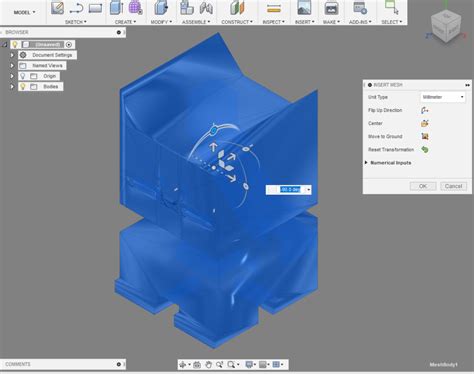Viewport: 474px width, 374px height.
Task: Activate the Unsaved component radio button
Action: (69, 44)
